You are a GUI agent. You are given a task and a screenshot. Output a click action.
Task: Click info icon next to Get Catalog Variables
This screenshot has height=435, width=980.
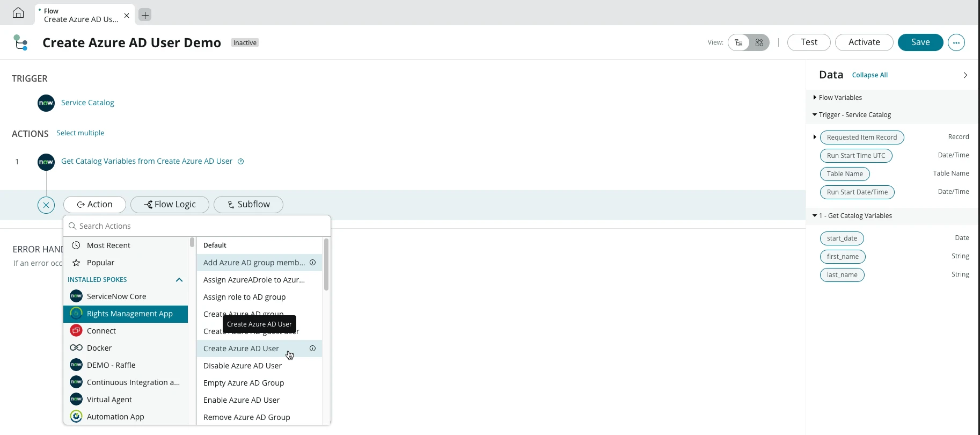click(241, 162)
